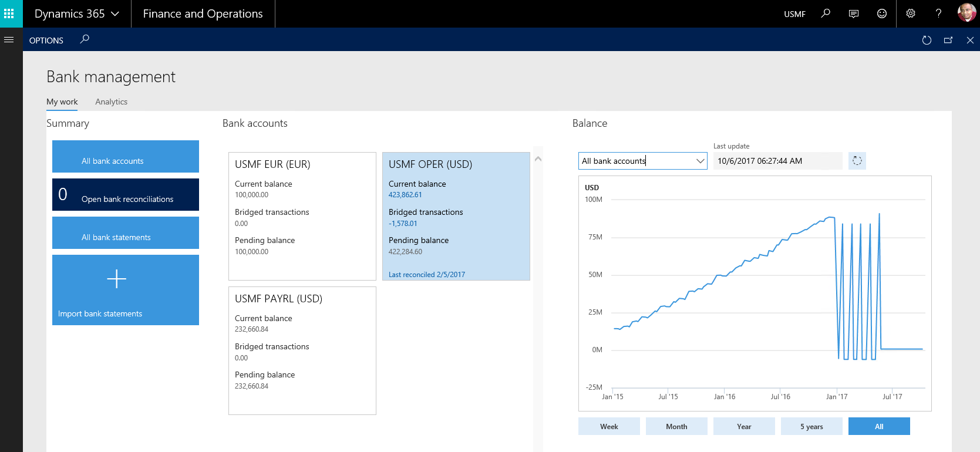
Task: Click the Jan '17 axis label
Action: pos(837,397)
